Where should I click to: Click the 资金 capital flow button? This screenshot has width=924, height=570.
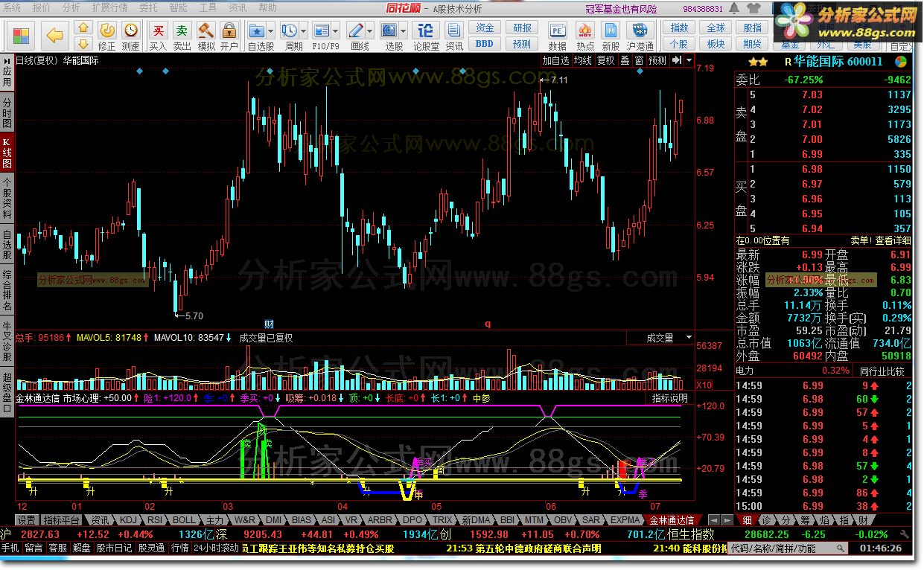[485, 28]
